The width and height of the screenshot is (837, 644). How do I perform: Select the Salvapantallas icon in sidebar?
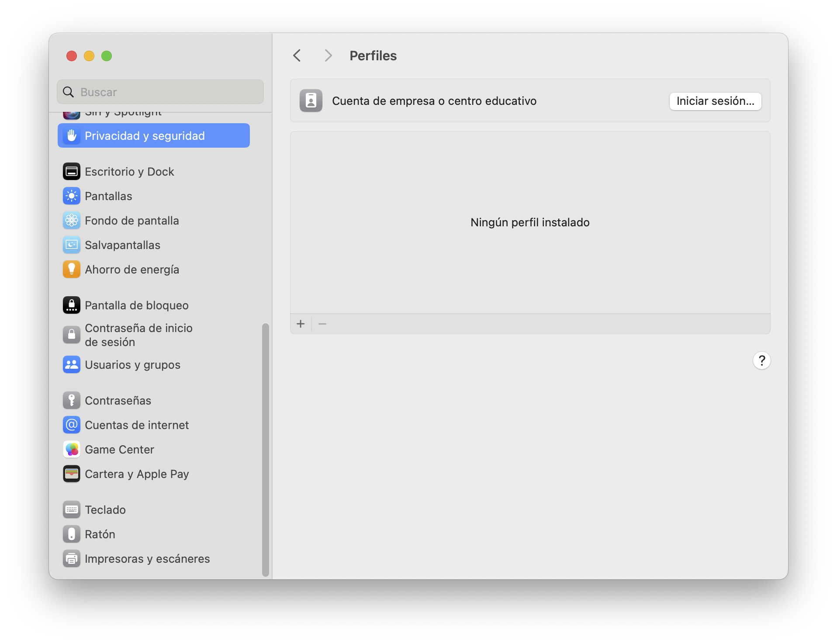(x=72, y=245)
